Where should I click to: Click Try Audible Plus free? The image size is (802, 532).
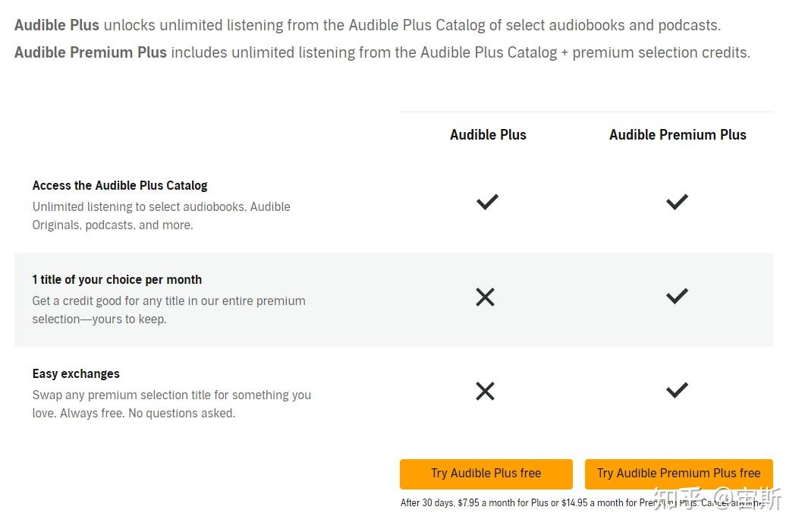(486, 473)
